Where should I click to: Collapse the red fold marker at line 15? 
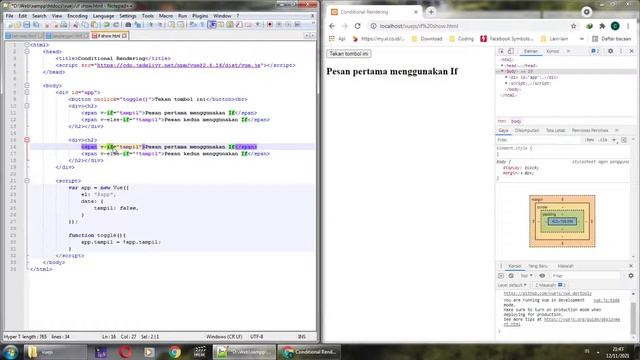pyautogui.click(x=27, y=140)
